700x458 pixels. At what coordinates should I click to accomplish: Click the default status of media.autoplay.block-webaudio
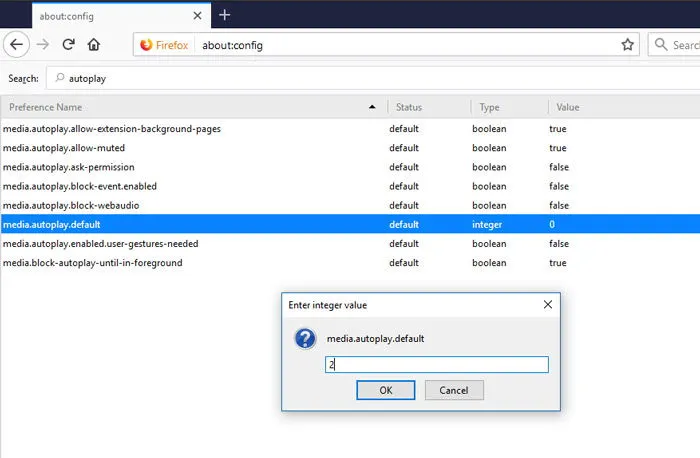click(x=404, y=205)
